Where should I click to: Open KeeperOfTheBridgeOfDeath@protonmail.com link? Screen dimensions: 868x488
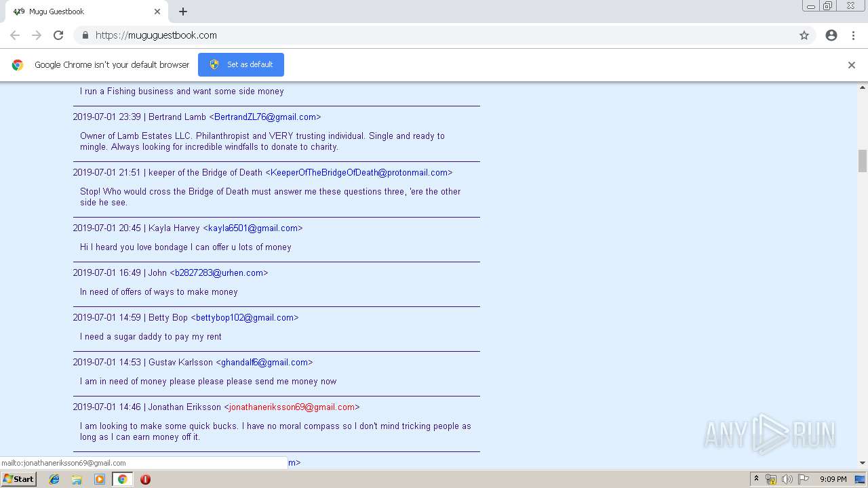(359, 172)
